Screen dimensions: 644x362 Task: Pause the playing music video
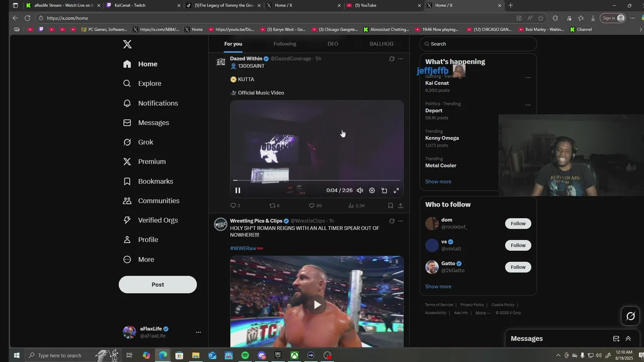tap(237, 191)
